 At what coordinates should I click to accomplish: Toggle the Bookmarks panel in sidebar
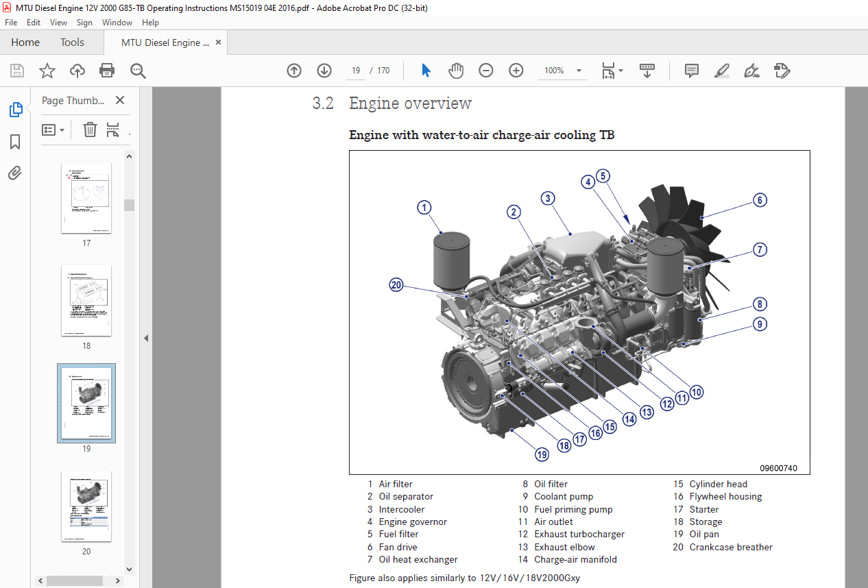pyautogui.click(x=15, y=142)
